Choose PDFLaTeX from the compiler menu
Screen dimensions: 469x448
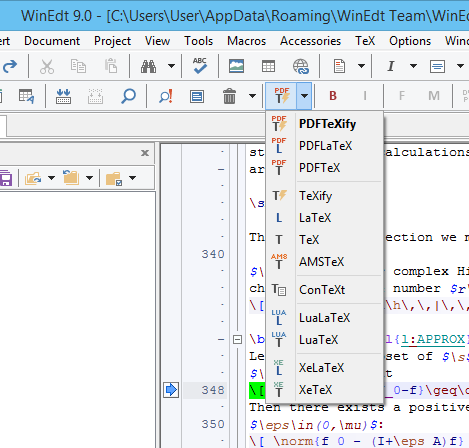point(324,146)
